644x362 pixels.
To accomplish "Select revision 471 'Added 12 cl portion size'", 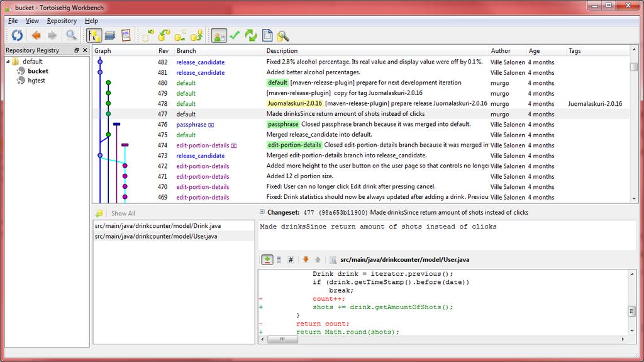I will [x=361, y=176].
